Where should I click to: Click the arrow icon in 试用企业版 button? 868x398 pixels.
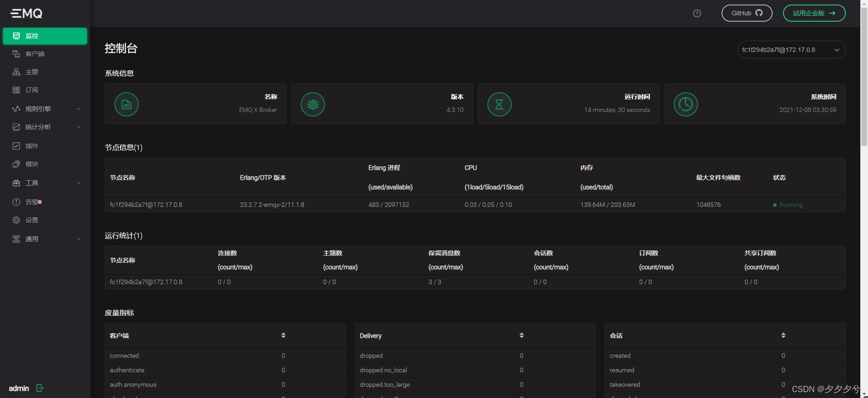[x=832, y=13]
